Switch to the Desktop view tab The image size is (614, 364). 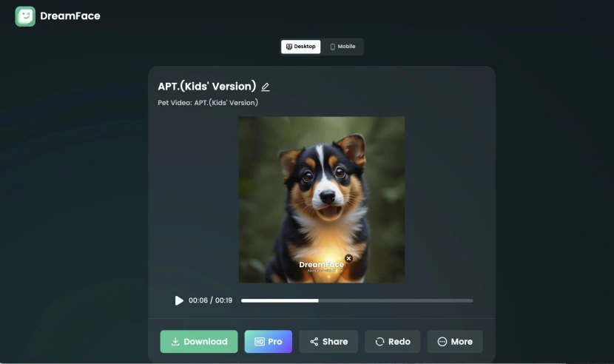(301, 47)
